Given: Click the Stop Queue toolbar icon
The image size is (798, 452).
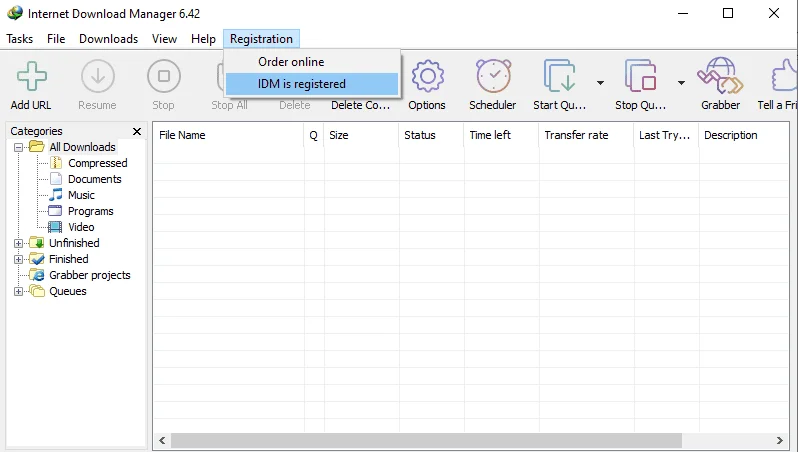Looking at the screenshot, I should pyautogui.click(x=640, y=76).
